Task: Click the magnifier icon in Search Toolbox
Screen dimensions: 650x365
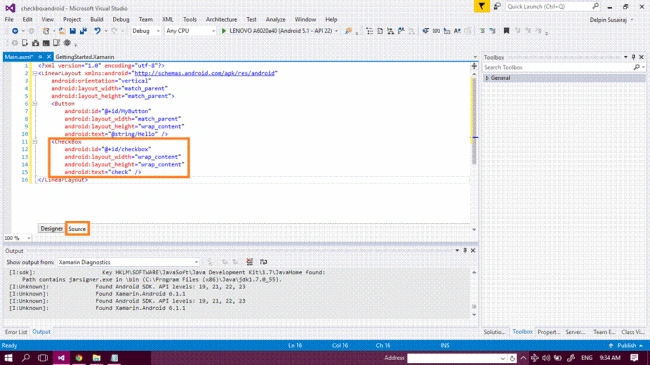Action: click(637, 67)
